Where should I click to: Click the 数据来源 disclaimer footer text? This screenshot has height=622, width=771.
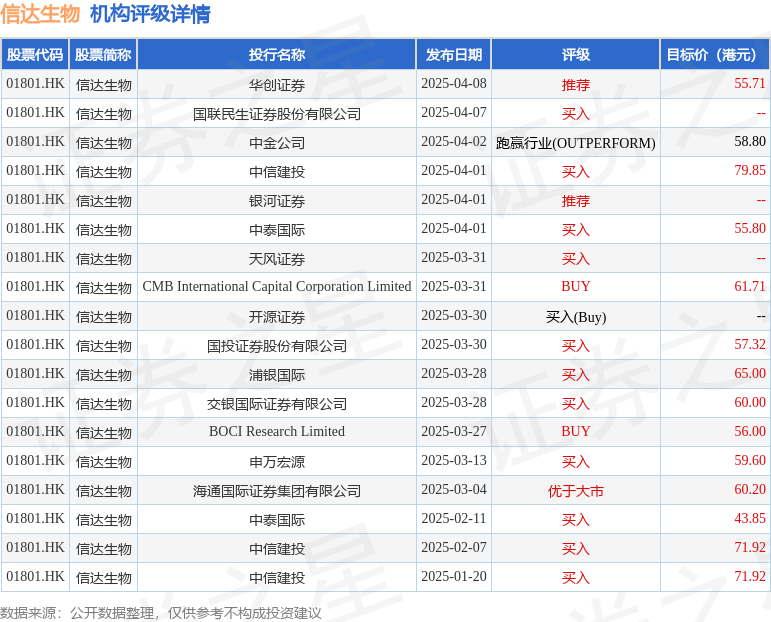[x=161, y=613]
